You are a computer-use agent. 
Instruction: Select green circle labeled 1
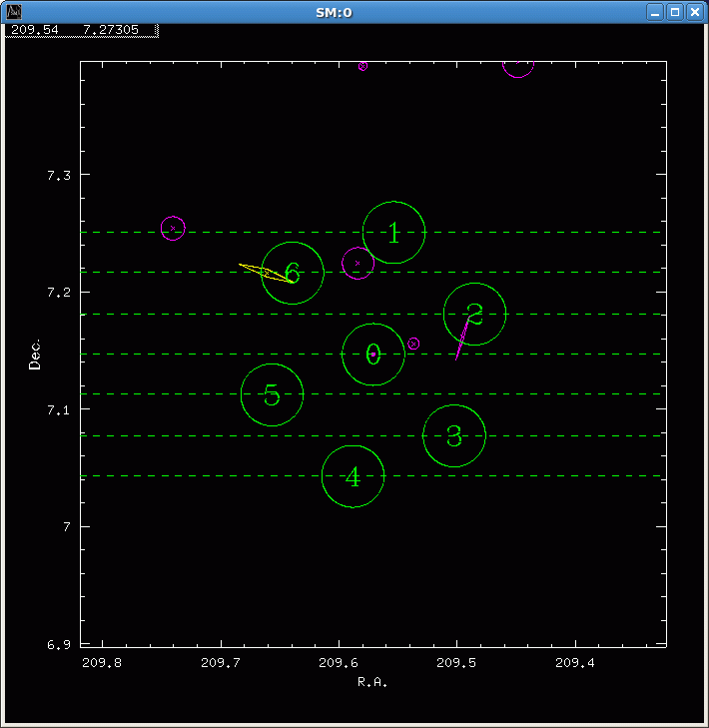tap(393, 233)
